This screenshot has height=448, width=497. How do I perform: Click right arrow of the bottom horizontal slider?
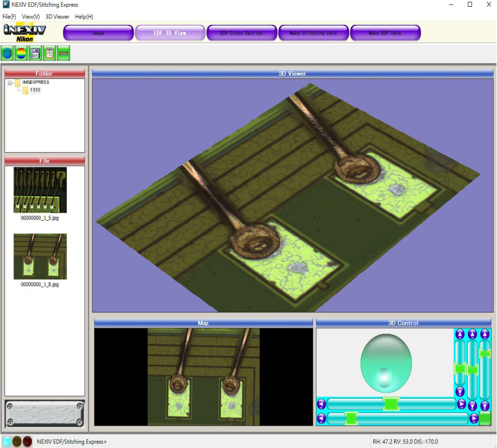click(x=473, y=418)
